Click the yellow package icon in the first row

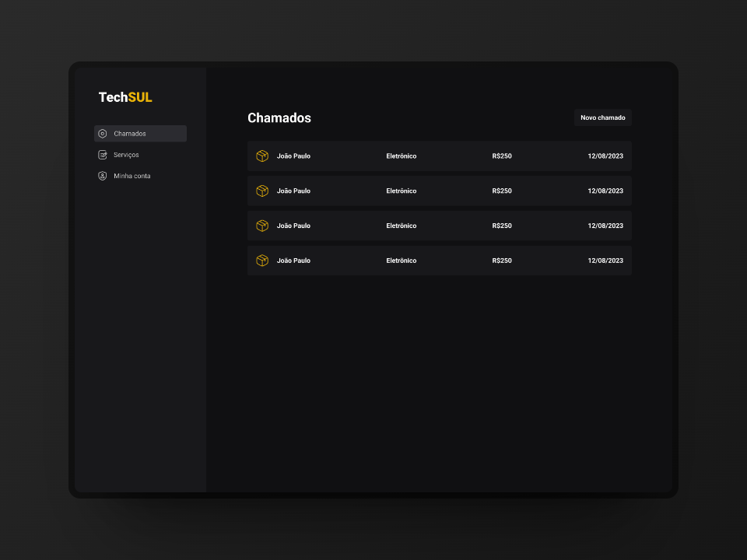262,156
